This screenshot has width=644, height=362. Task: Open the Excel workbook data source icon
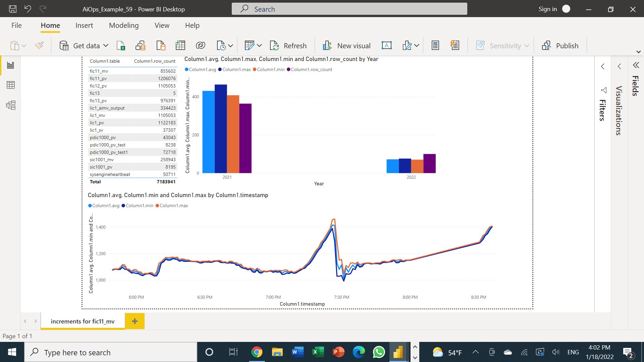click(121, 46)
